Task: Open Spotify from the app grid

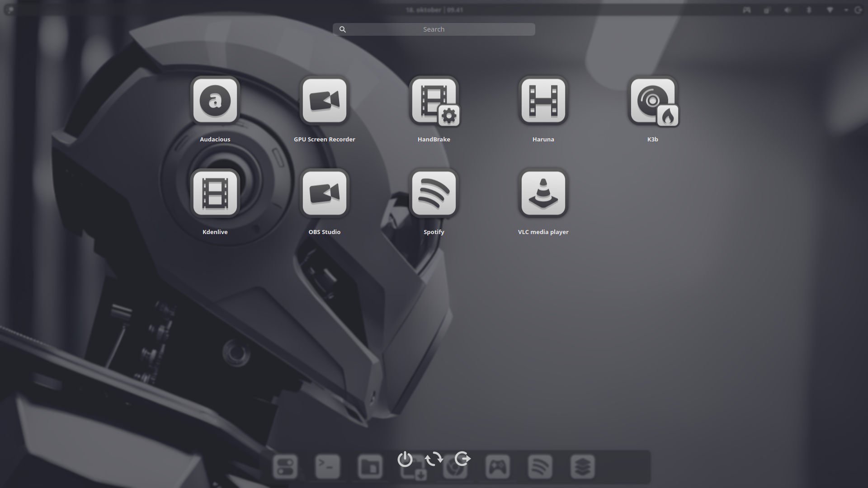Action: 434,193
